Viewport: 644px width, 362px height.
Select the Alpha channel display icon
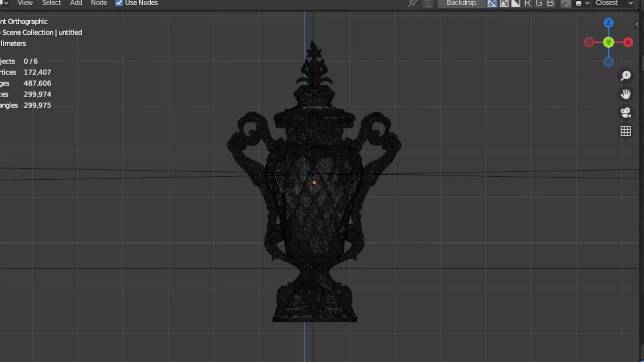(x=516, y=3)
